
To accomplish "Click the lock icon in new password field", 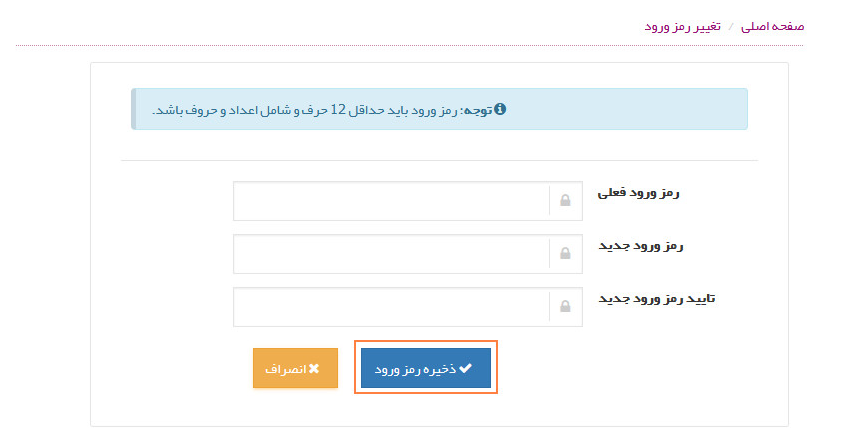I will [565, 254].
